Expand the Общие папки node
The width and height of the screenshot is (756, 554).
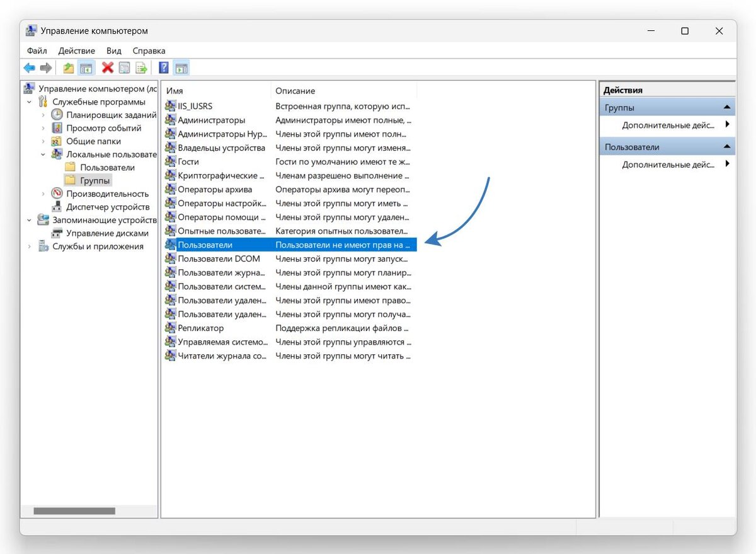point(43,141)
